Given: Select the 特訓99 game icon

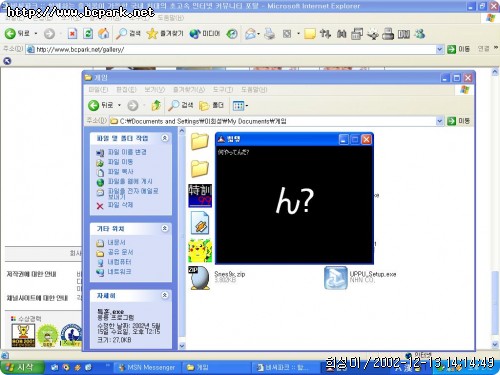Looking at the screenshot, I should click(200, 196).
